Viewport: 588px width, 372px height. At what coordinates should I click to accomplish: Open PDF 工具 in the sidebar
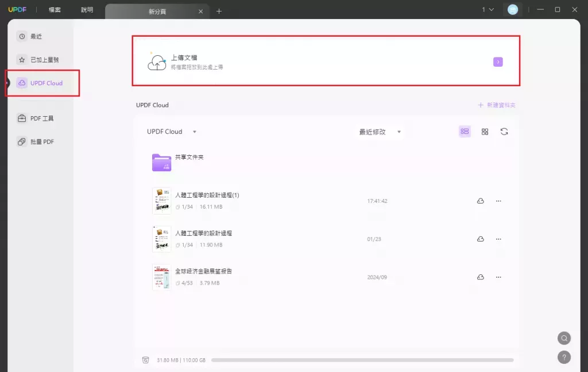coord(36,118)
